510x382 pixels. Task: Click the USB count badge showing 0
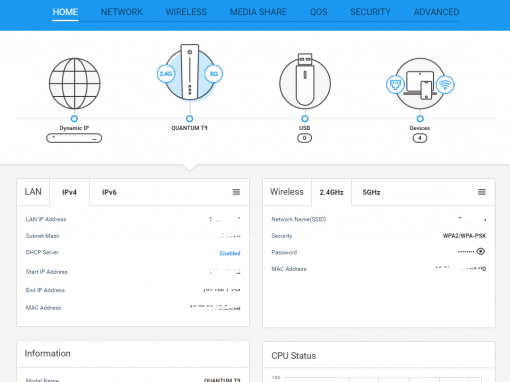coord(304,138)
